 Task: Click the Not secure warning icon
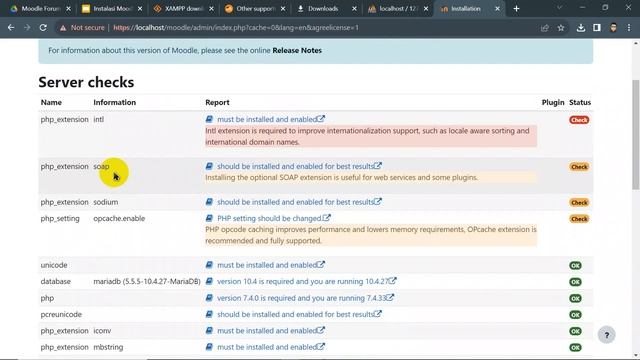coord(63,28)
